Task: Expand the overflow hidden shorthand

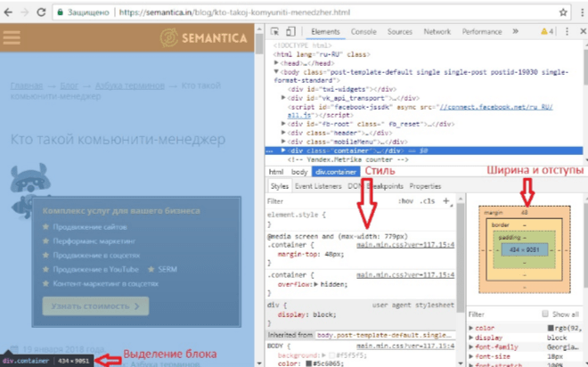Action: 316,284
